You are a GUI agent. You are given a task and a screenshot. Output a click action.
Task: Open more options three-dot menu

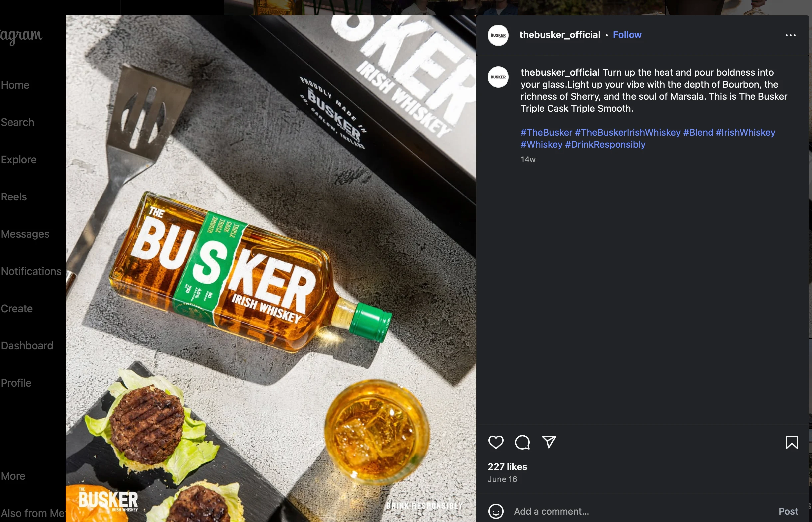tap(790, 35)
